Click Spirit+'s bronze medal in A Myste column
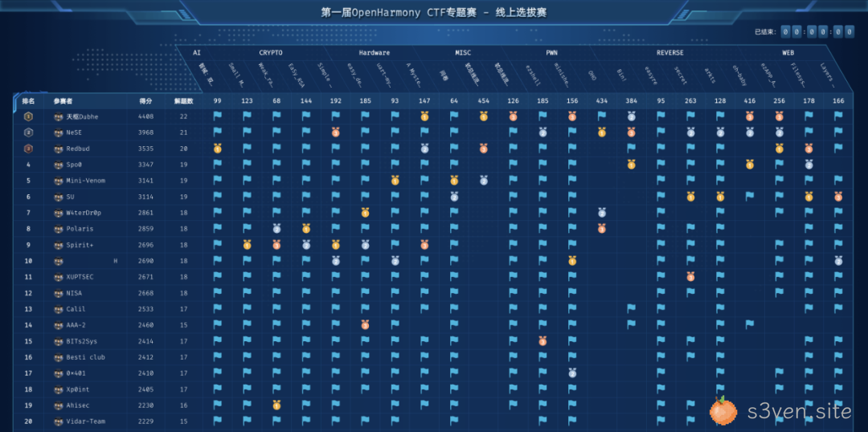This screenshot has width=868, height=432. click(x=424, y=244)
